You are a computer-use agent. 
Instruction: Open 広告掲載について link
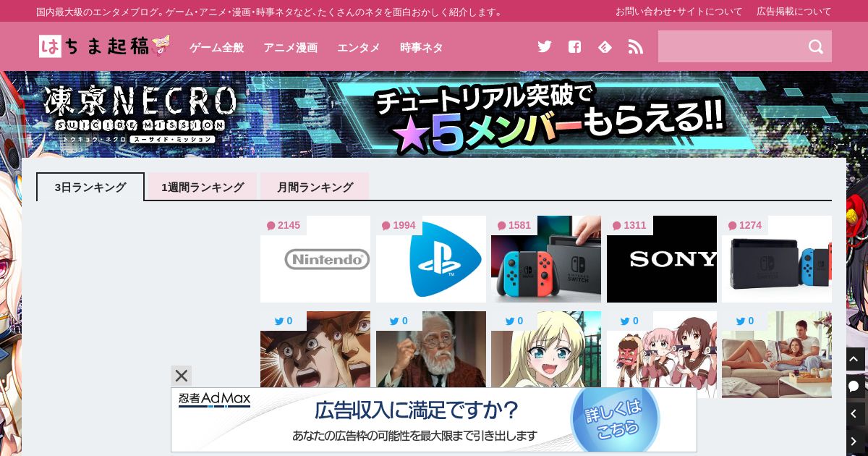point(794,12)
